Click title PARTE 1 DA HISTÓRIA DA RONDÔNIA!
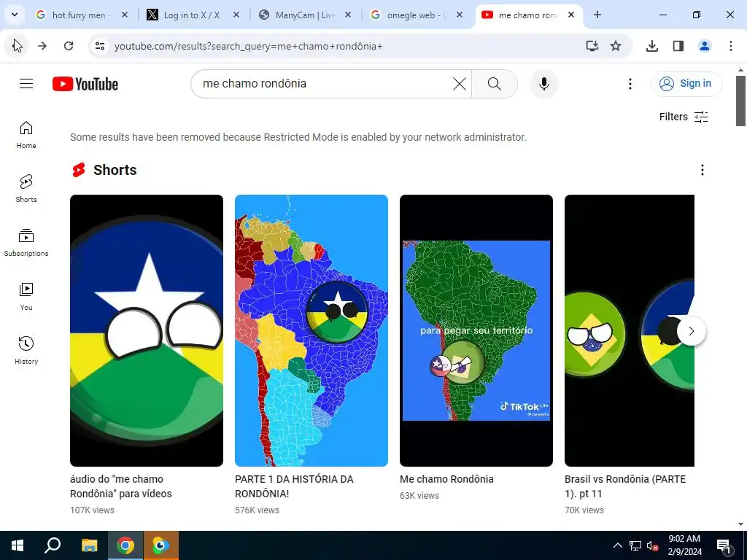Viewport: 747px width, 560px height. (x=294, y=486)
